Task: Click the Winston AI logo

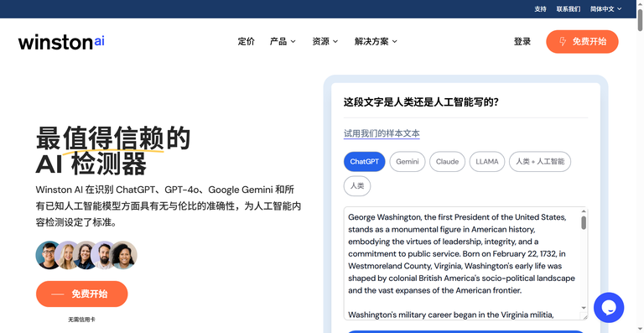Action: [61, 42]
